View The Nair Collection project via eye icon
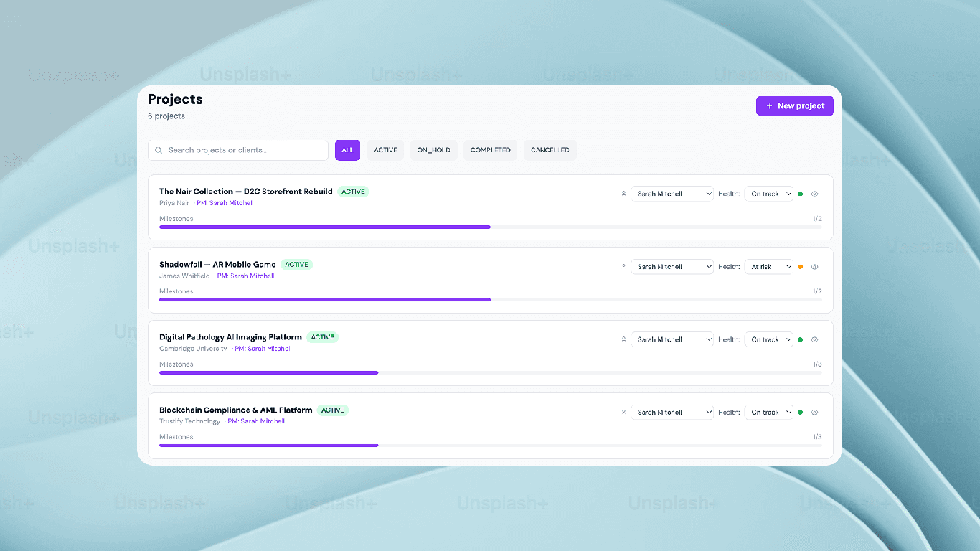980x551 pixels. point(815,194)
